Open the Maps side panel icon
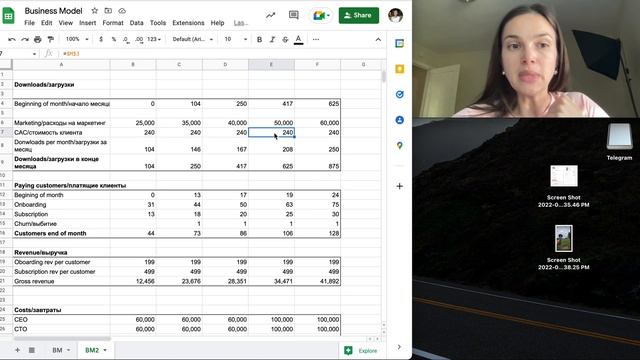640x360 pixels. point(400,145)
